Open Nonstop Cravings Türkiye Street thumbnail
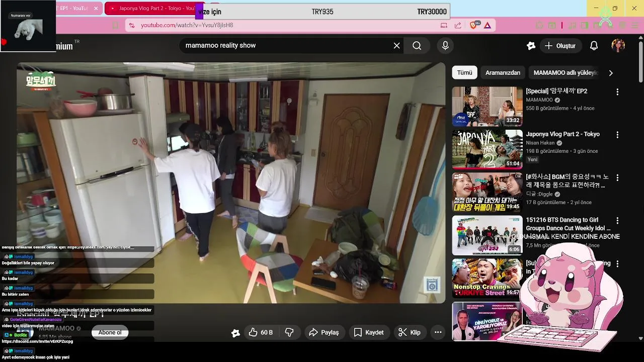This screenshot has width=644, height=362. click(x=487, y=278)
